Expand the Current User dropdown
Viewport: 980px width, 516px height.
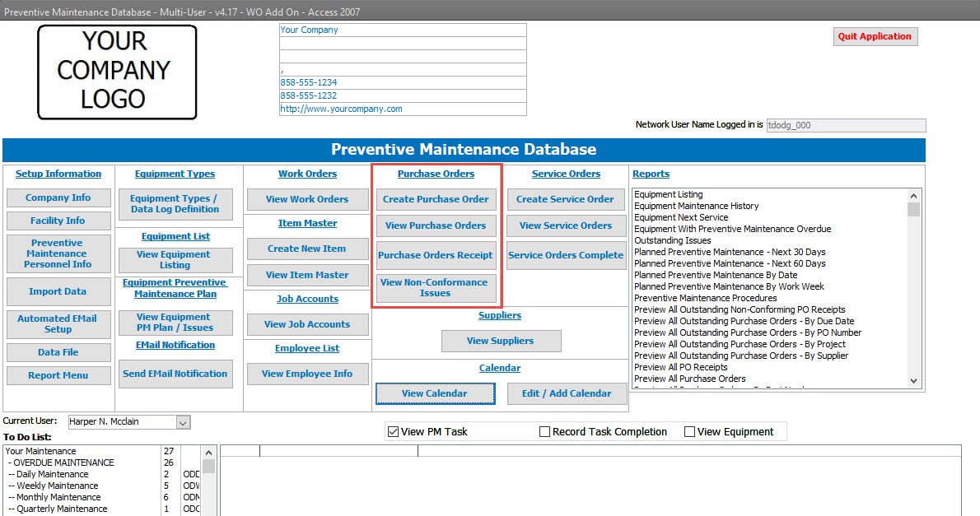click(x=183, y=422)
